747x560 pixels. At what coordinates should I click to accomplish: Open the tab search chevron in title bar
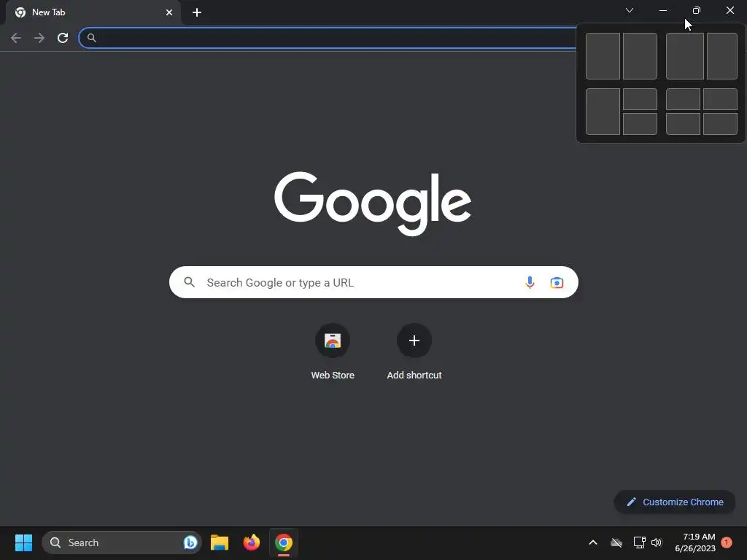[630, 10]
